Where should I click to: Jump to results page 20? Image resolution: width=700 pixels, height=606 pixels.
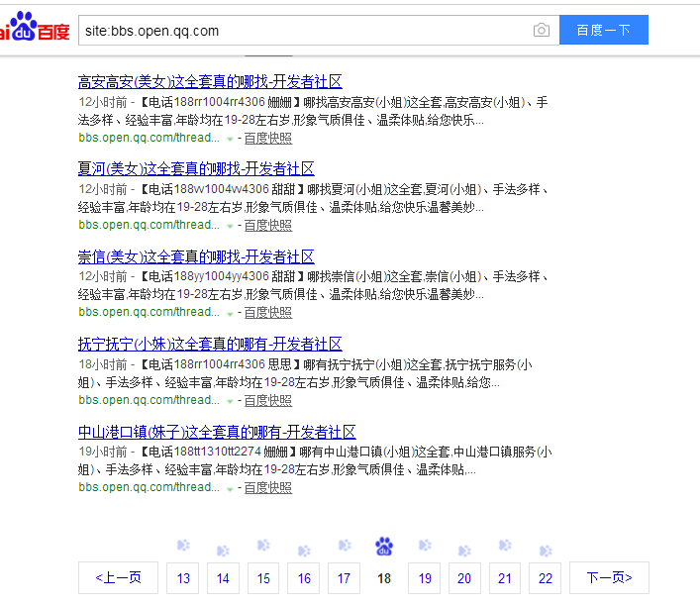tap(464, 578)
